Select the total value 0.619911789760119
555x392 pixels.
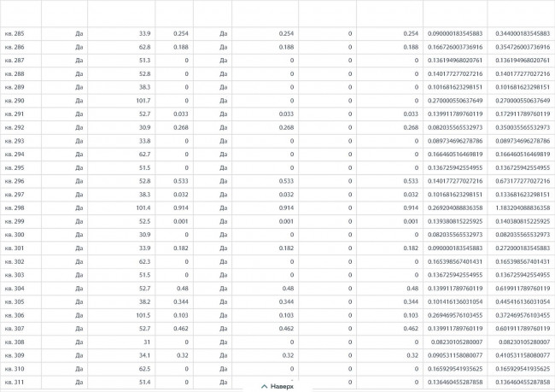point(523,289)
